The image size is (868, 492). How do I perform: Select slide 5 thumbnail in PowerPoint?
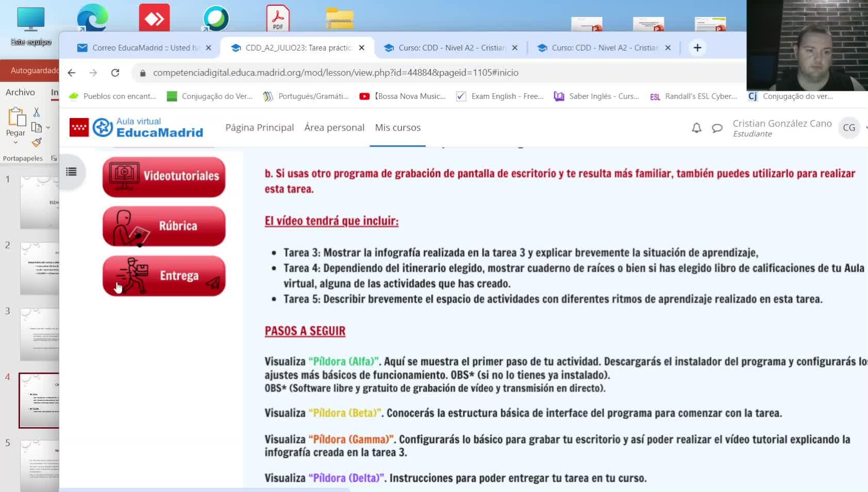click(40, 466)
